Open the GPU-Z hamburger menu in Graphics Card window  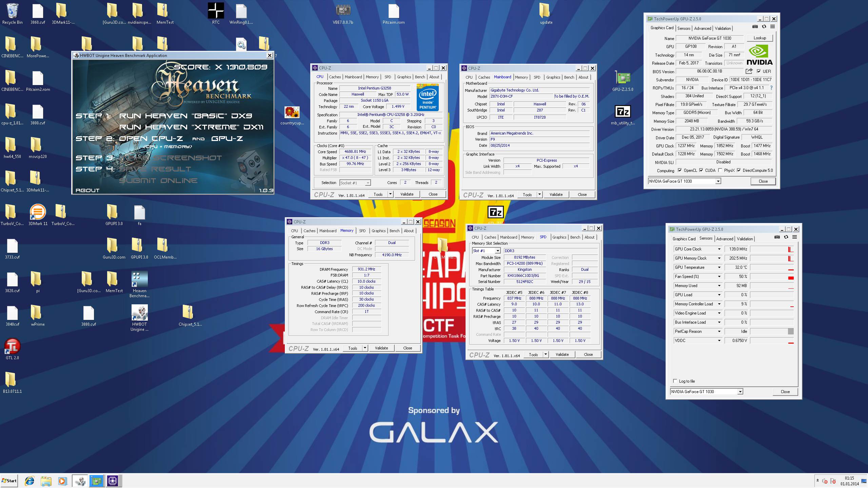point(772,27)
